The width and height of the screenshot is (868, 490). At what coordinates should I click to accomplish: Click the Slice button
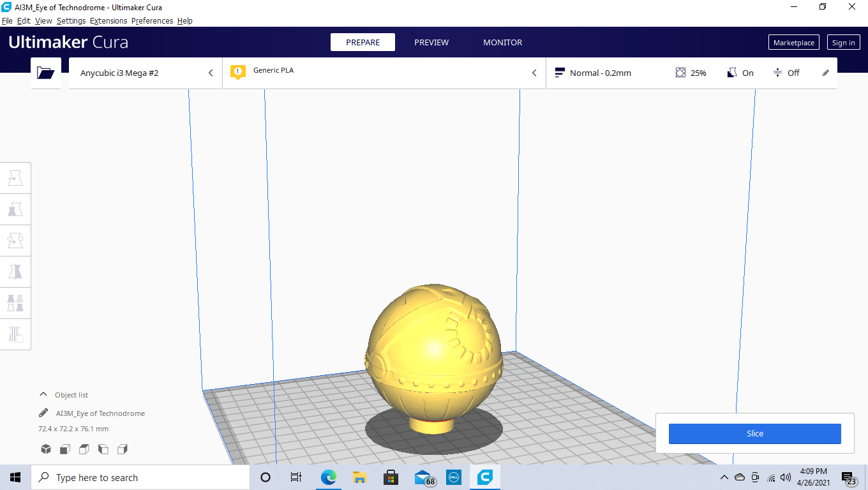[755, 433]
